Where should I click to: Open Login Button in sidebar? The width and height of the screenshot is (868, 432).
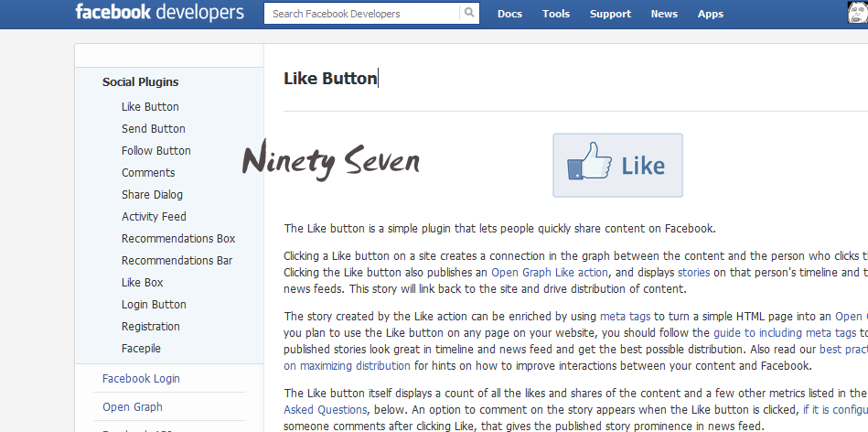coord(154,305)
